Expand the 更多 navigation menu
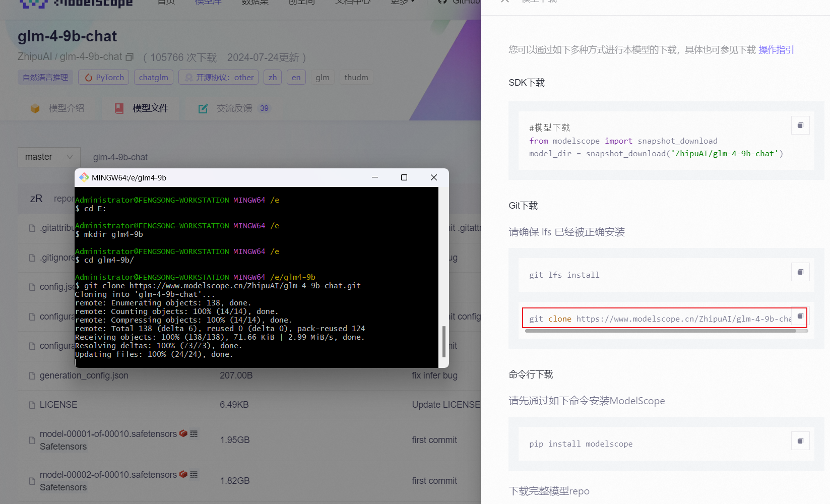The height and width of the screenshot is (504, 830). (402, 2)
